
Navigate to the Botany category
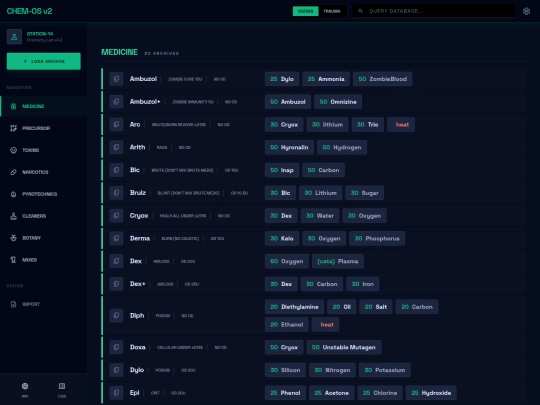43,238
